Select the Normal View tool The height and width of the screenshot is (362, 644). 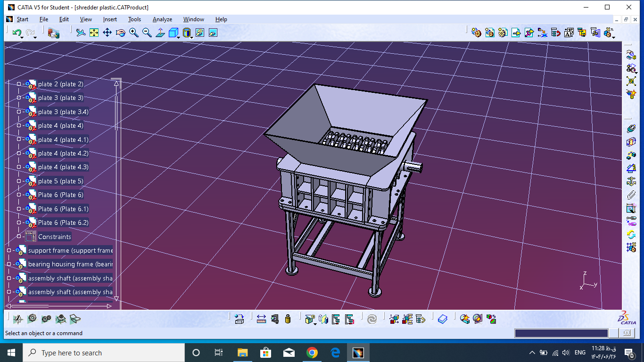160,33
